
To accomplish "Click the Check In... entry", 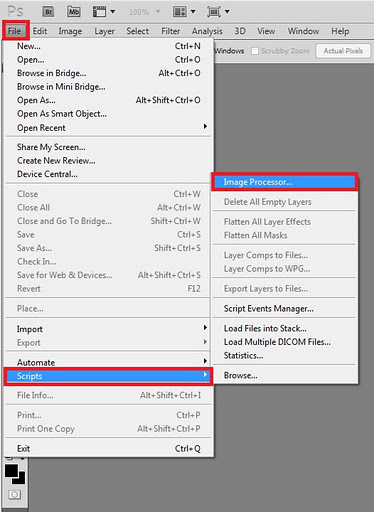I will (108, 262).
